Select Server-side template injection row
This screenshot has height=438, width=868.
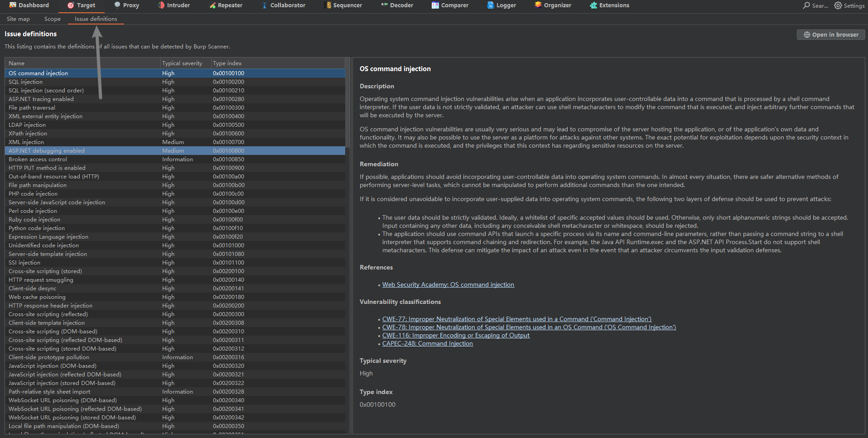tap(175, 254)
